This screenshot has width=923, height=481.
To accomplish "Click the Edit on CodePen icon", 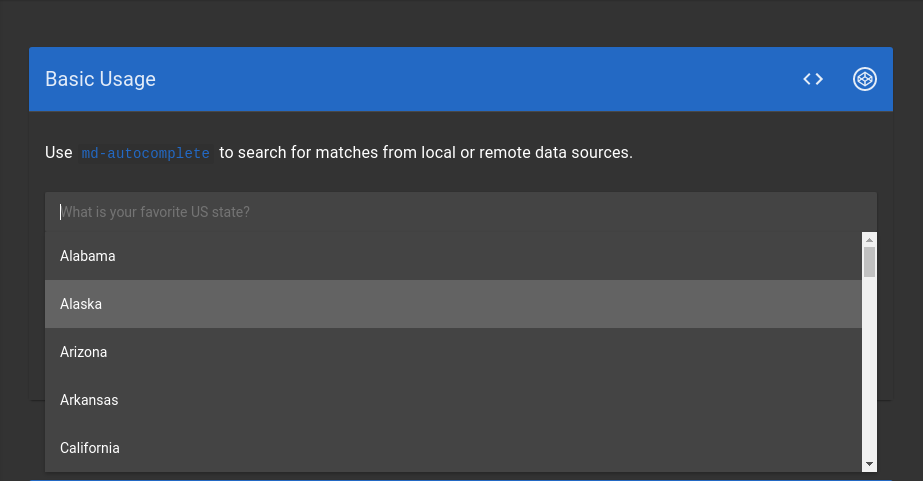I will 865,79.
